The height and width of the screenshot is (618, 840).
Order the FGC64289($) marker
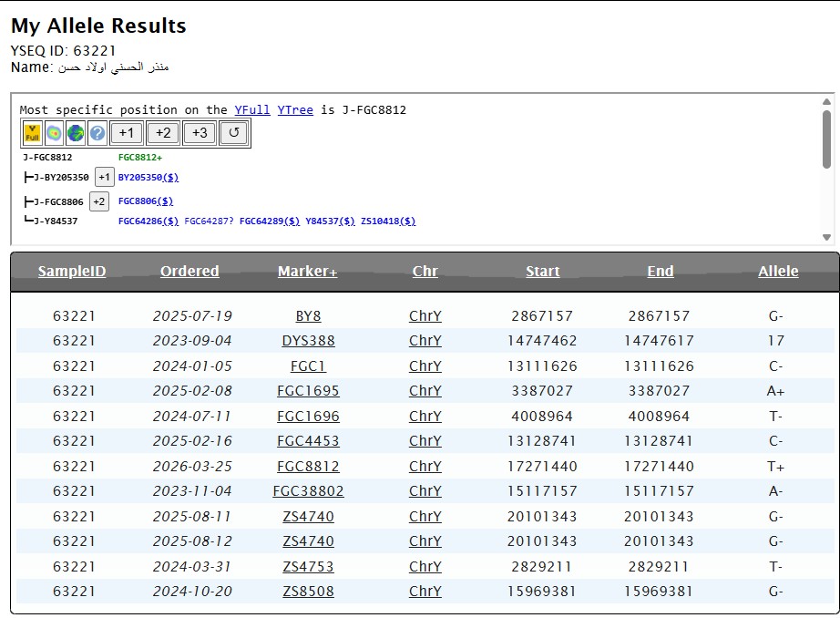pos(270,221)
